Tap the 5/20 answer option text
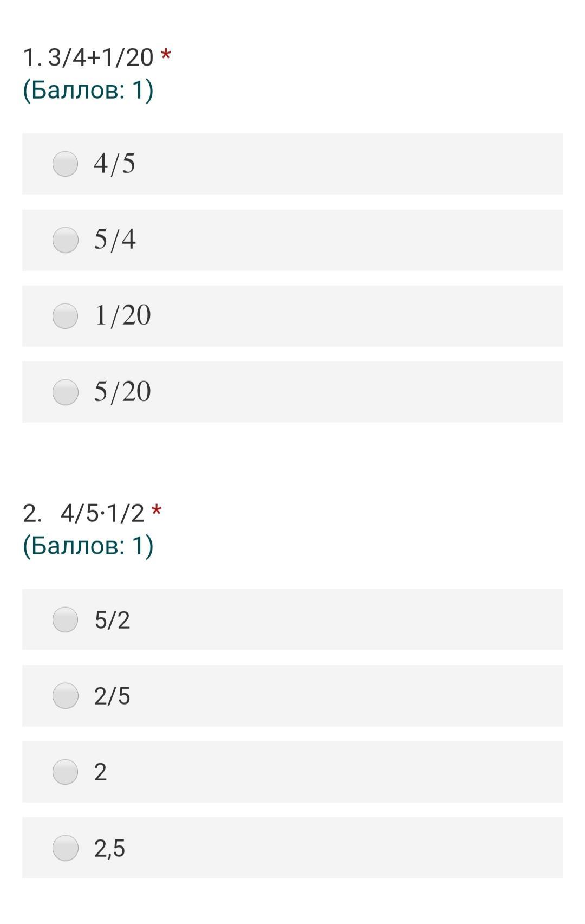This screenshot has width=585, height=924. [122, 392]
